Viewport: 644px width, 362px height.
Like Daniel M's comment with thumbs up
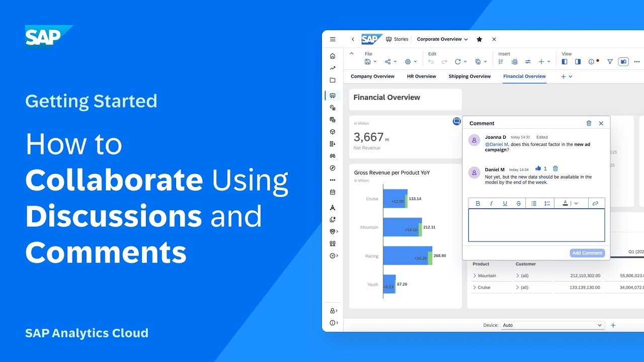pyautogui.click(x=538, y=169)
